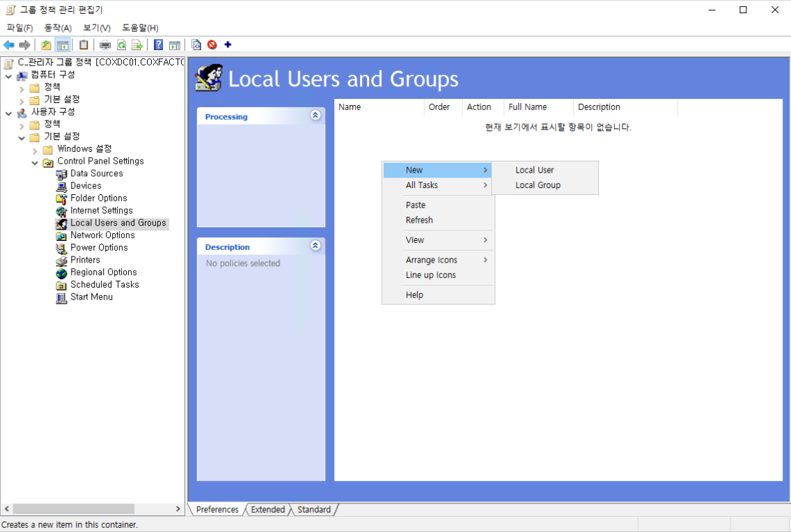This screenshot has height=532, width=791.
Task: Switch to the Extended tab
Action: click(268, 509)
